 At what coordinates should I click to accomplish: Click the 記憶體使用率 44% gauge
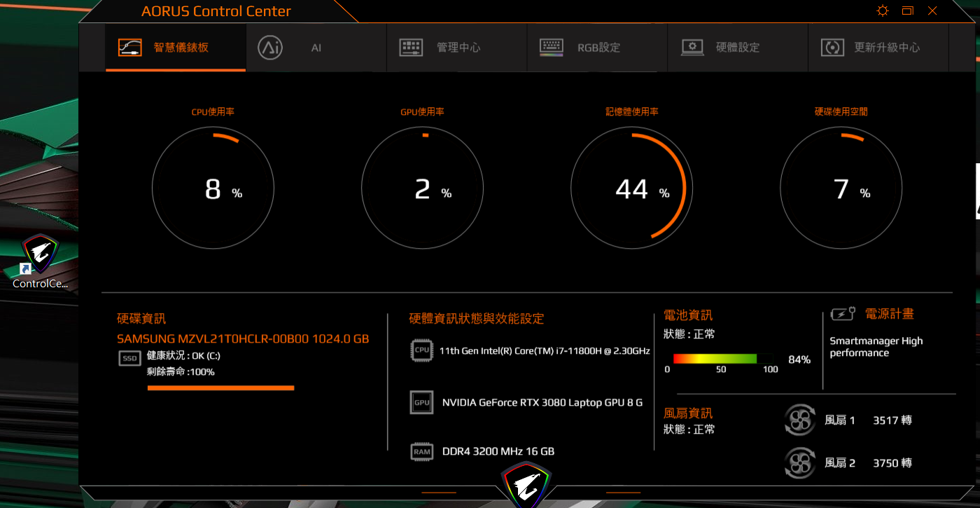click(x=631, y=188)
